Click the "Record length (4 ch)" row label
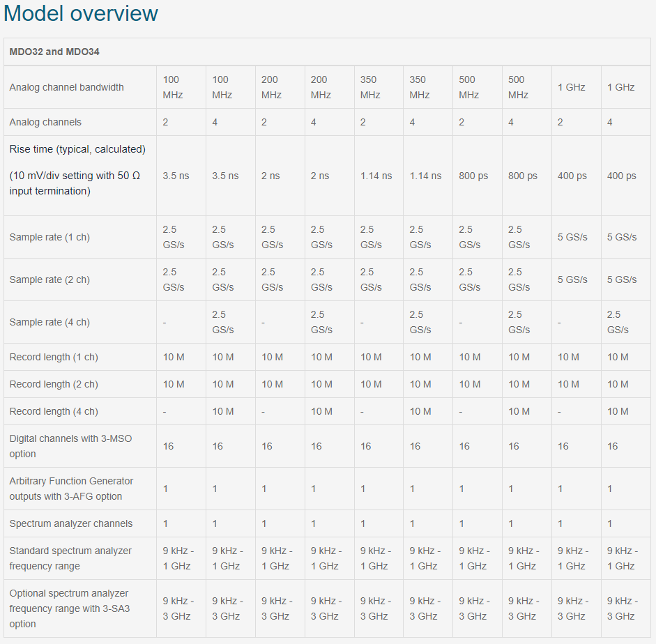 click(x=54, y=411)
